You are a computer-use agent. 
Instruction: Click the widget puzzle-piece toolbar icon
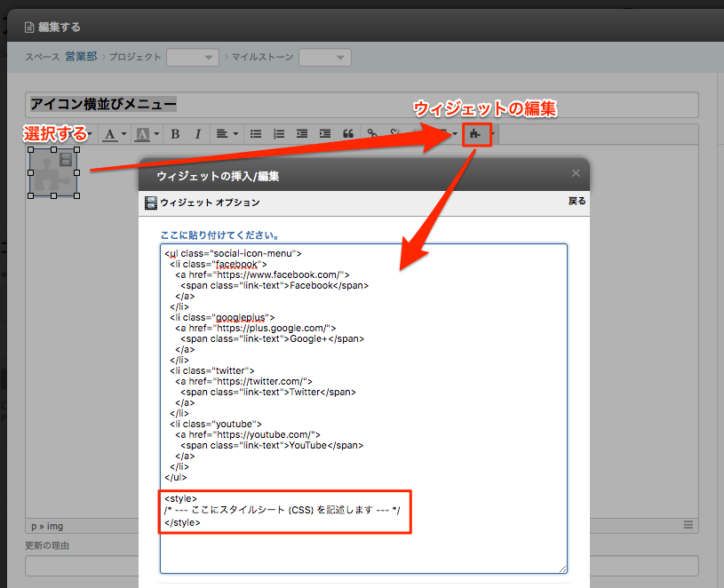pos(476,134)
